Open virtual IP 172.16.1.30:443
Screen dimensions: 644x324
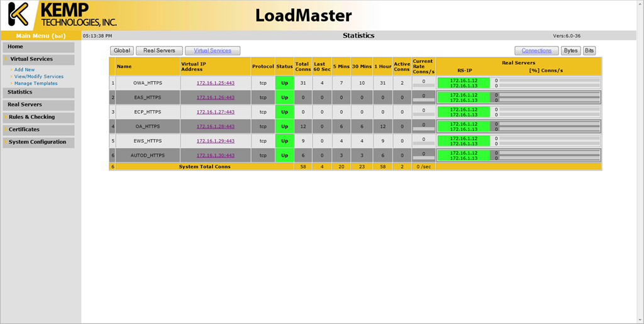click(x=216, y=155)
